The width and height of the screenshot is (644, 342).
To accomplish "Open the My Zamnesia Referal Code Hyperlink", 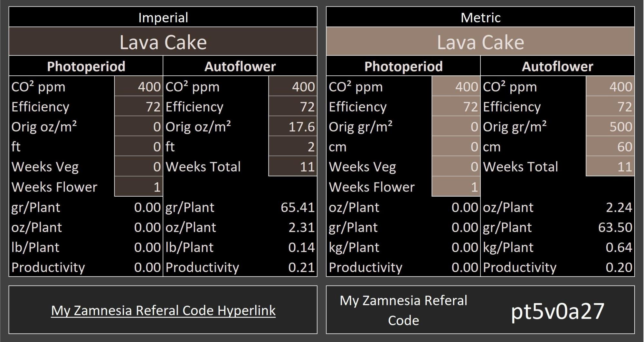I will click(163, 310).
